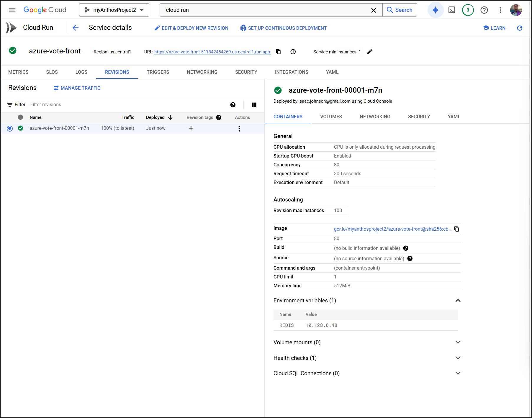
Task: Add a revision tag with the plus icon
Action: (191, 128)
